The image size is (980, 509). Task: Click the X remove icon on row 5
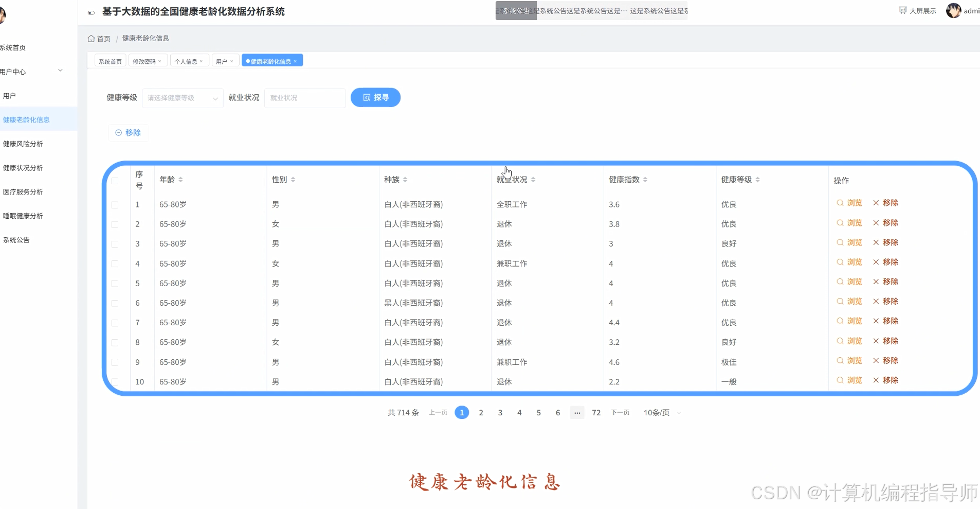pyautogui.click(x=876, y=282)
